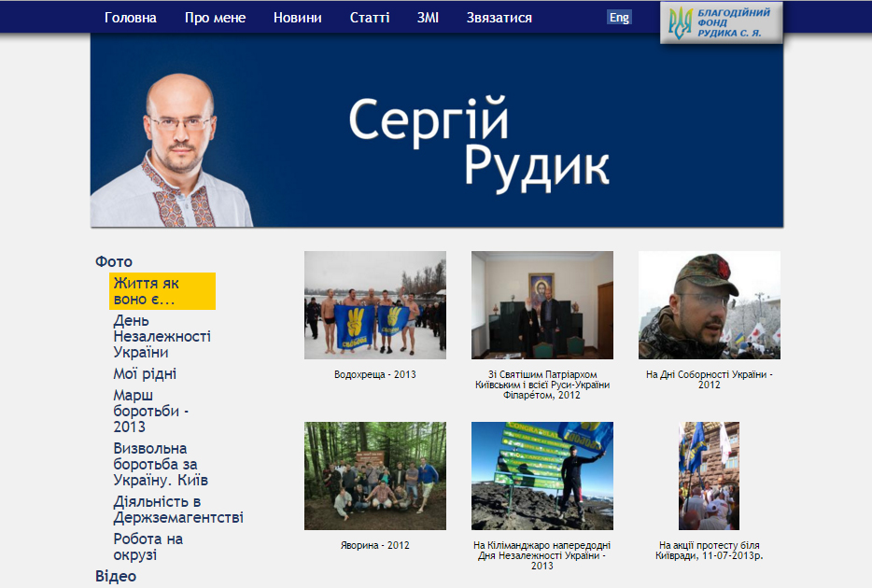Open the Мої рідні album
872x588 pixels.
tap(145, 374)
